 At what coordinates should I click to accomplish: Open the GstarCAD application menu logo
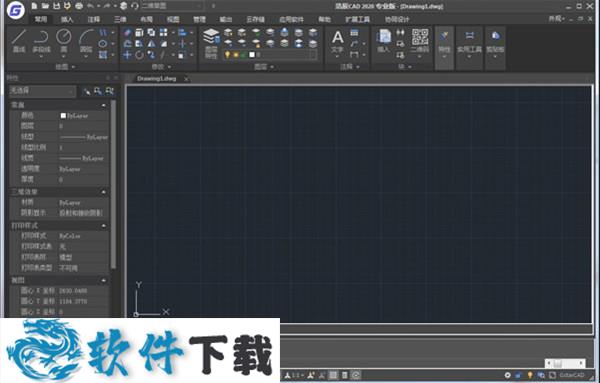(16, 10)
